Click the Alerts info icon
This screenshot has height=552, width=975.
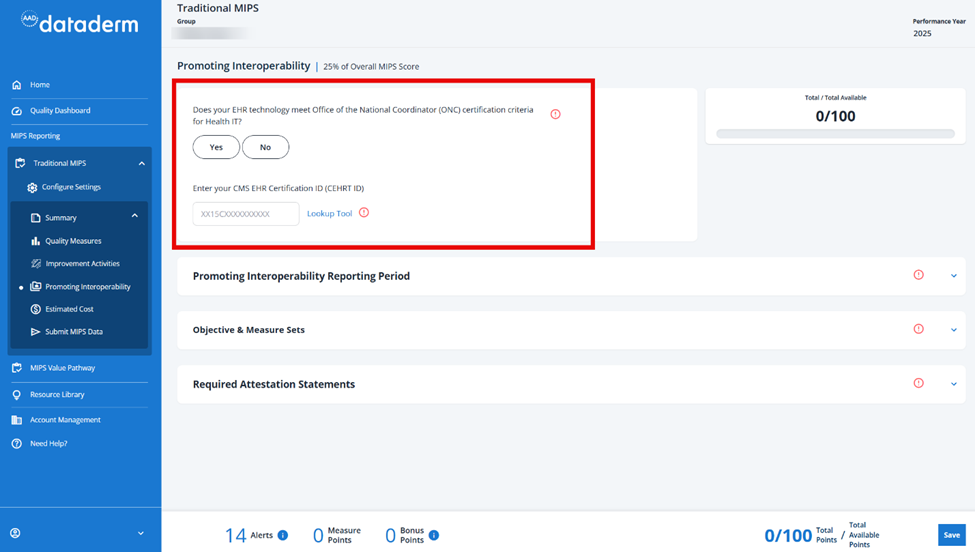283,535
